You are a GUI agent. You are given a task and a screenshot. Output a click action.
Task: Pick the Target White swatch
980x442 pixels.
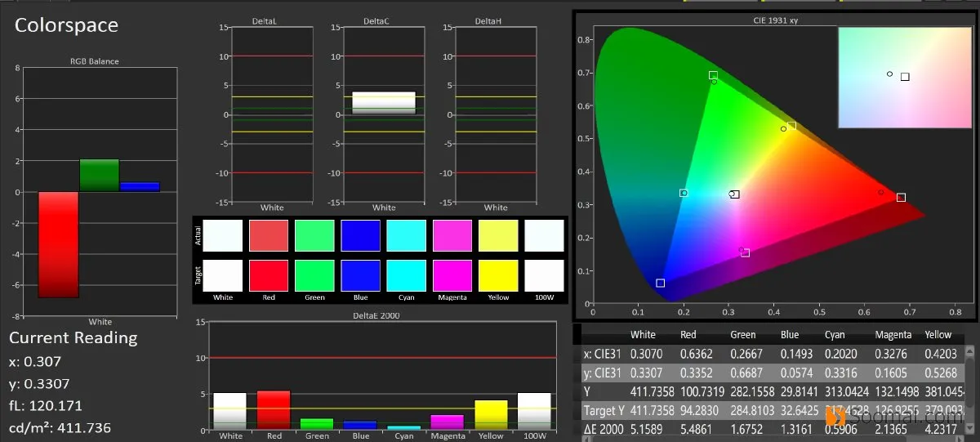coord(223,275)
